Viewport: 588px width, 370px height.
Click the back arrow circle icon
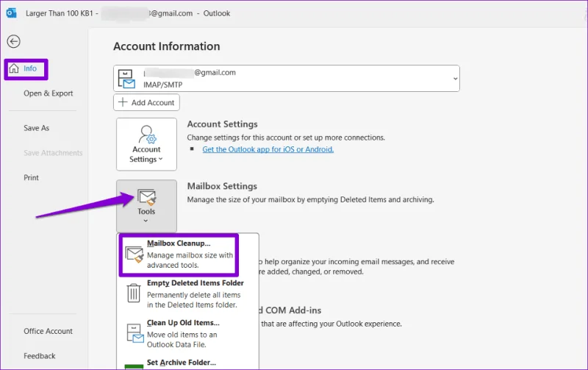pos(13,41)
